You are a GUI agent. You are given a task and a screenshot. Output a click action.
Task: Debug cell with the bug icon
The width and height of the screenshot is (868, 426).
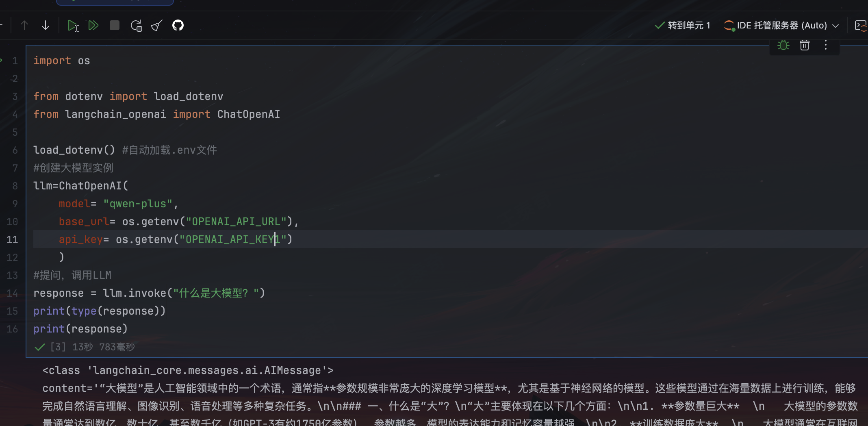click(783, 45)
